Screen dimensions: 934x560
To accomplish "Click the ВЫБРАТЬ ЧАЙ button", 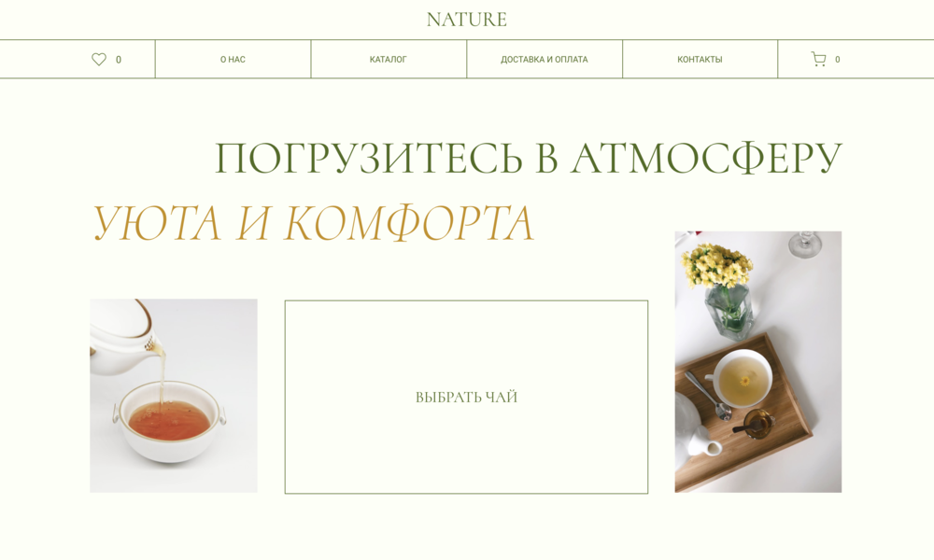I will click(x=466, y=397).
